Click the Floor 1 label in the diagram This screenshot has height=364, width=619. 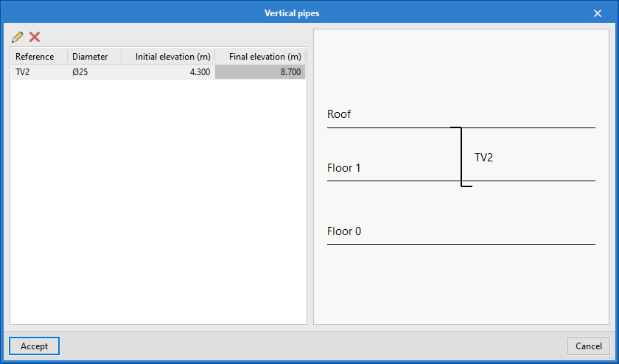point(344,168)
